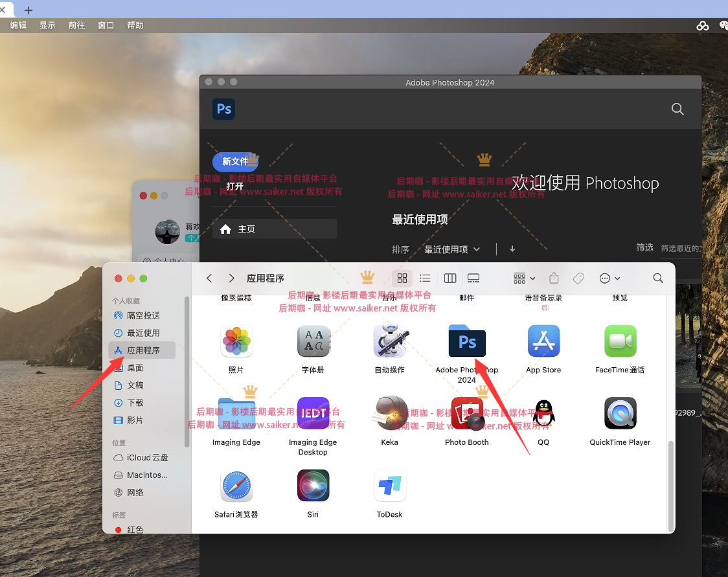This screenshot has width=728, height=577.
Task: Open the 编辑 menu
Action: 19,25
